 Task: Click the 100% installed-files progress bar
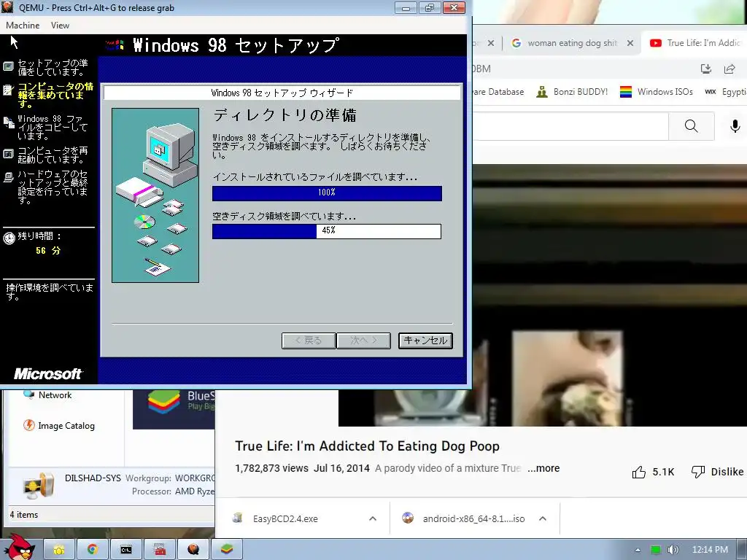click(327, 192)
